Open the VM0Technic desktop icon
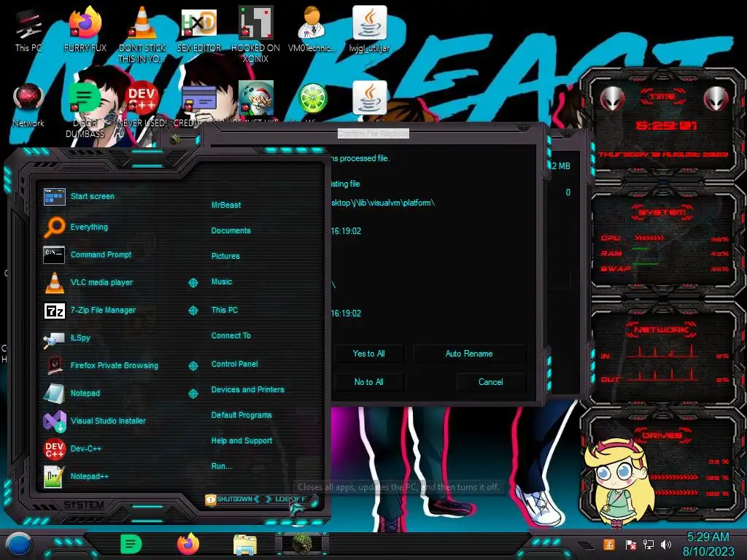The height and width of the screenshot is (560, 747). point(312,29)
